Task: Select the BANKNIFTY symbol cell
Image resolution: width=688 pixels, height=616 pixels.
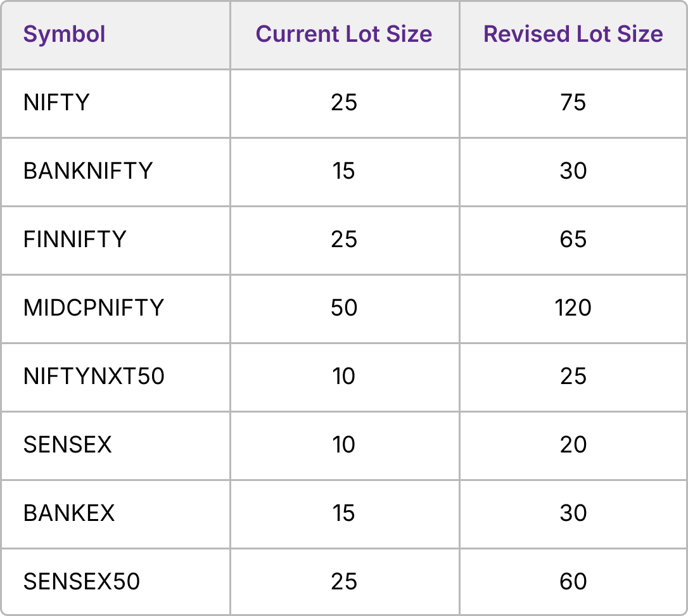Action: click(x=88, y=171)
